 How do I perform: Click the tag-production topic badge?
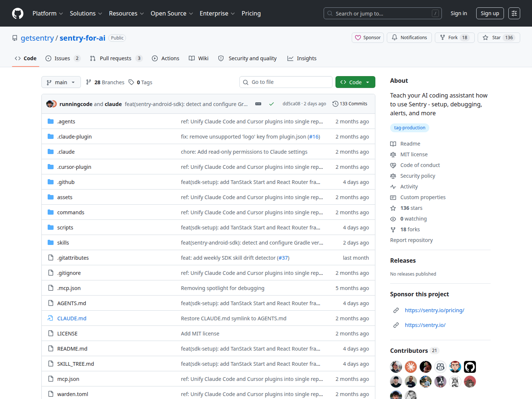click(x=410, y=128)
